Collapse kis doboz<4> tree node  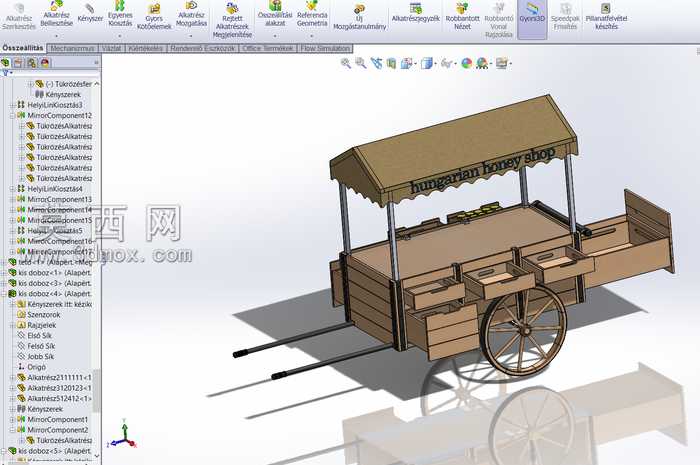[x=4, y=294]
